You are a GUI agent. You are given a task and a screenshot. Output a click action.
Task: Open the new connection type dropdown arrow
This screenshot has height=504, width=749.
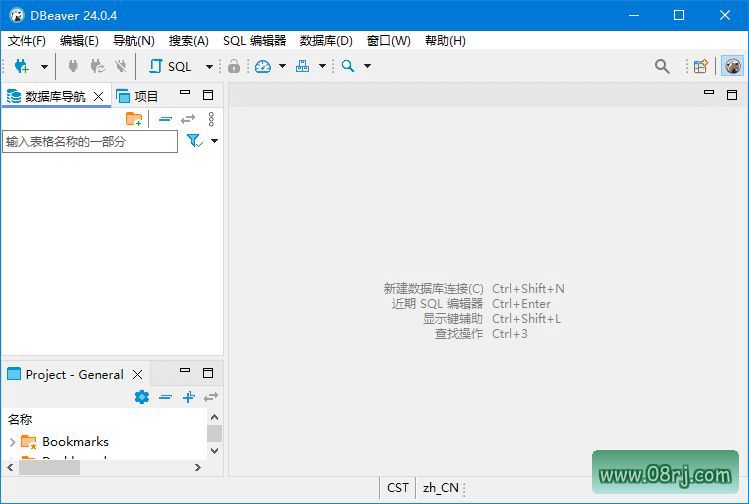pyautogui.click(x=44, y=66)
